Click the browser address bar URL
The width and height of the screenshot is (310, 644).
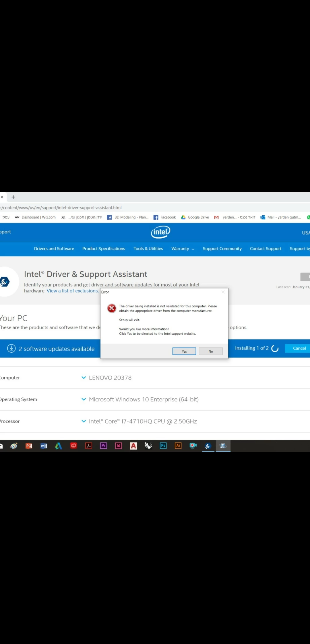61,208
